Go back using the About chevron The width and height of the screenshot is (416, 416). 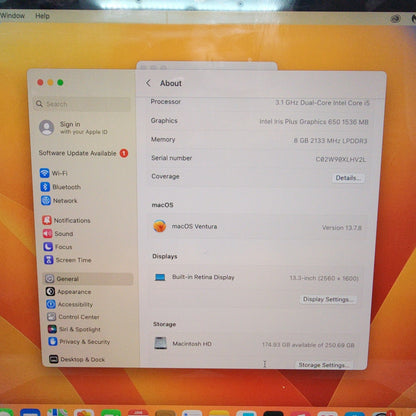click(x=148, y=83)
